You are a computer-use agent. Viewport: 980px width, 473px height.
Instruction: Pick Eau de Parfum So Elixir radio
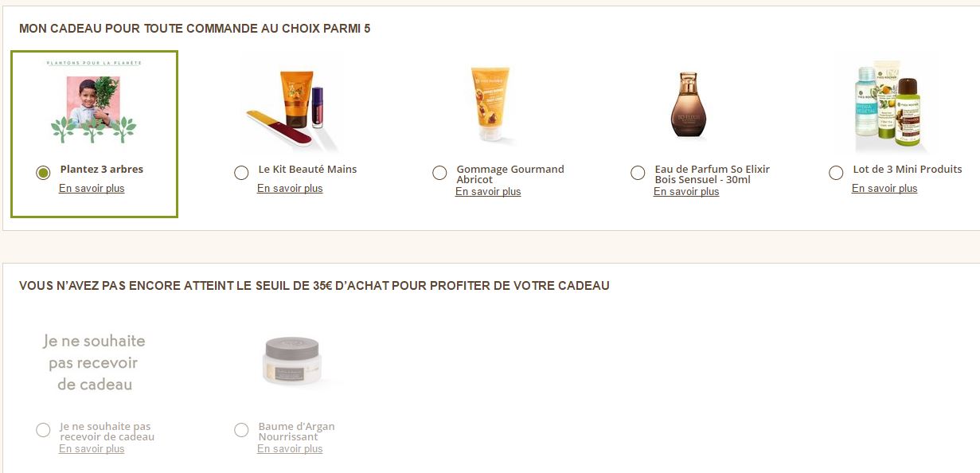(x=638, y=173)
